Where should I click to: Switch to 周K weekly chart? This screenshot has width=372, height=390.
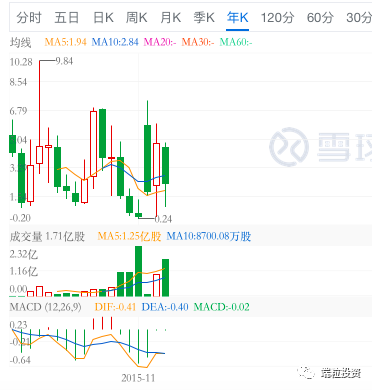[x=136, y=18]
